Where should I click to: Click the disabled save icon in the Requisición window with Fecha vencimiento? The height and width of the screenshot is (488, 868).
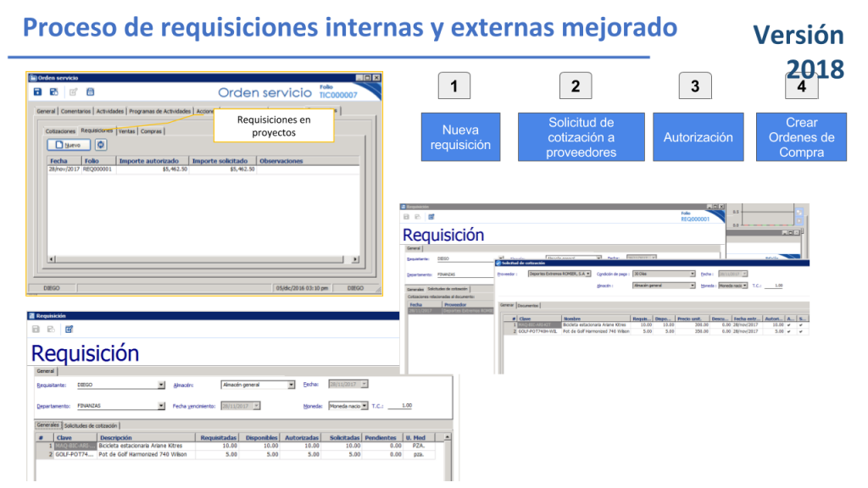[x=36, y=330]
